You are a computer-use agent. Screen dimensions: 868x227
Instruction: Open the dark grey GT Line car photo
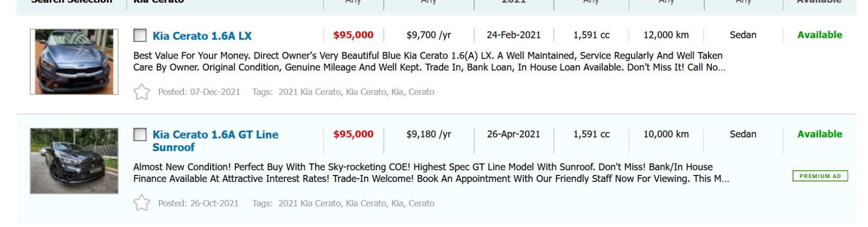[74, 161]
